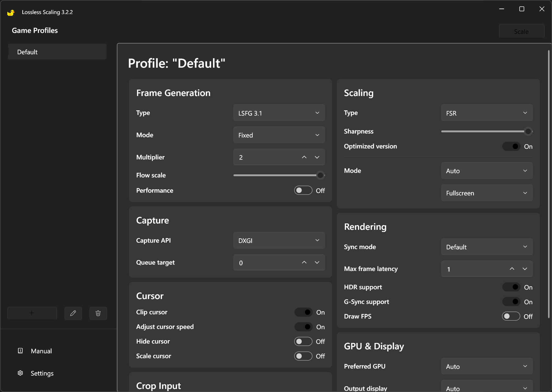Decrease Max frame latency with down arrow
Viewport: 552px width, 392px height.
tap(525, 269)
